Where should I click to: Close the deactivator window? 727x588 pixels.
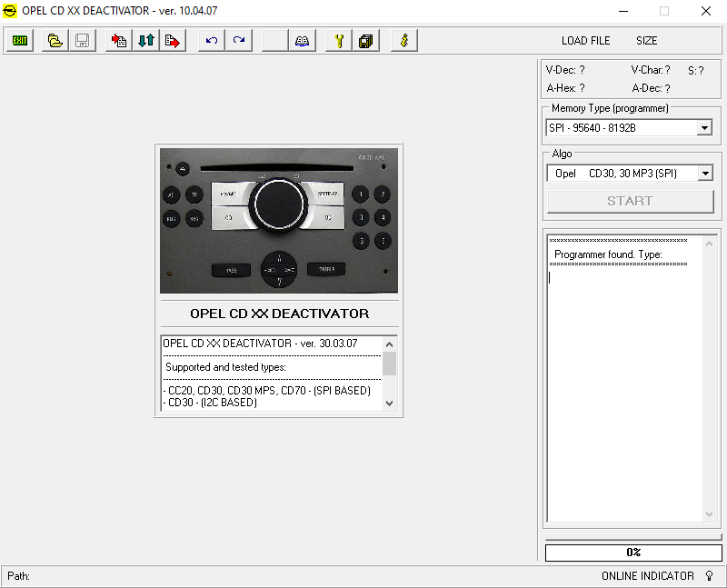[x=706, y=11]
